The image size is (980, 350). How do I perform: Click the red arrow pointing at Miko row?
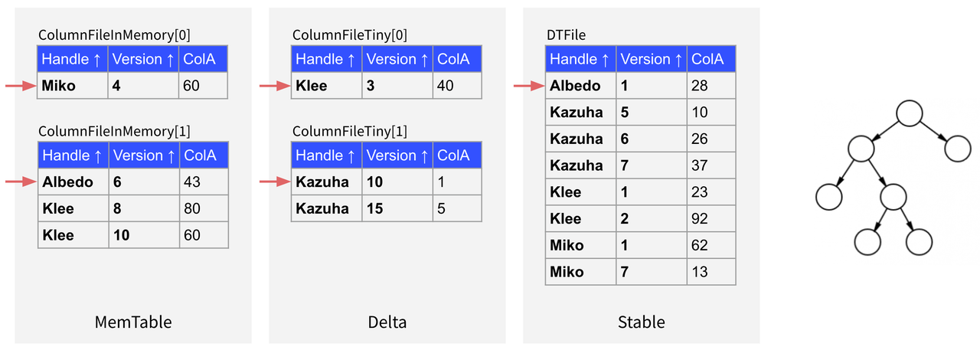(21, 86)
